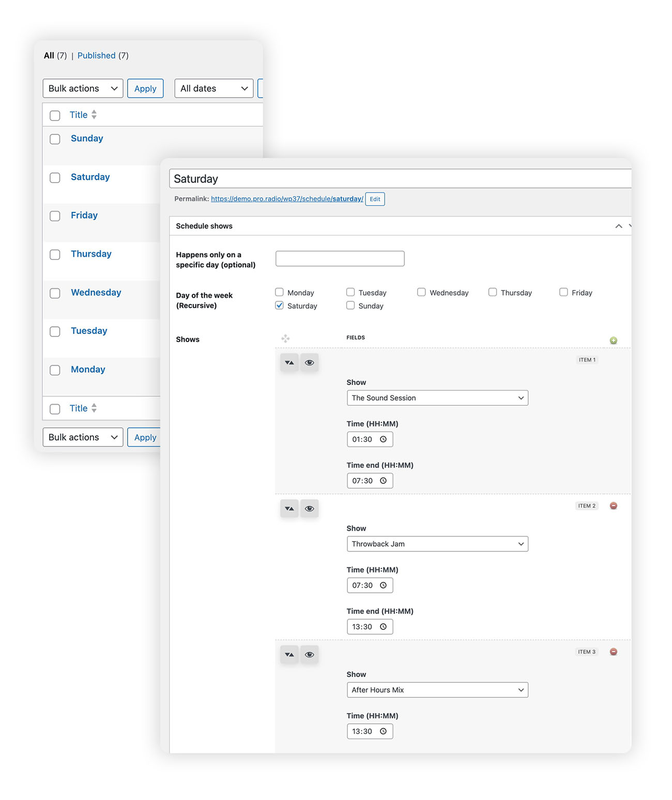The width and height of the screenshot is (672, 800).
Task: Select the Wednesday row checkbox in list
Action: tap(55, 293)
